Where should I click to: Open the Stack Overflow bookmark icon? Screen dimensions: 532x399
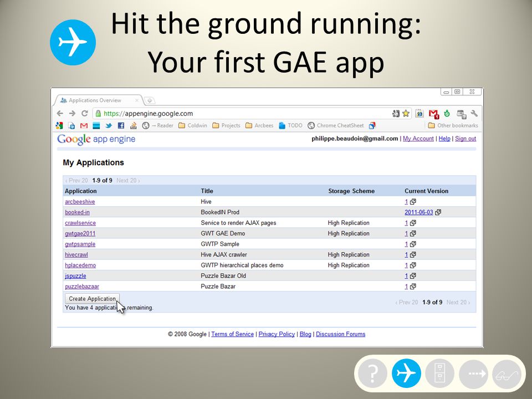(134, 126)
